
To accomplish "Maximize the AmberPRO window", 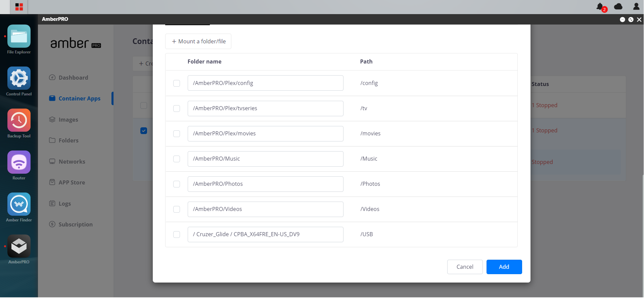I will 631,19.
